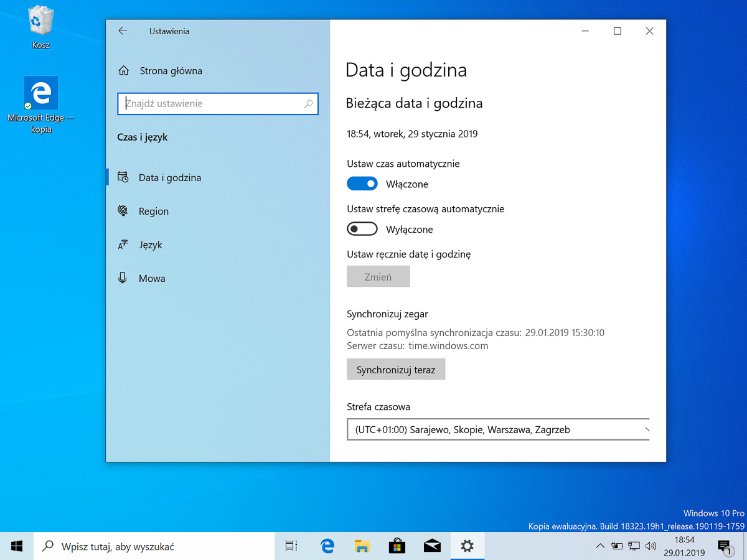The height and width of the screenshot is (560, 747).
Task: Click the Zmień button
Action: (378, 277)
